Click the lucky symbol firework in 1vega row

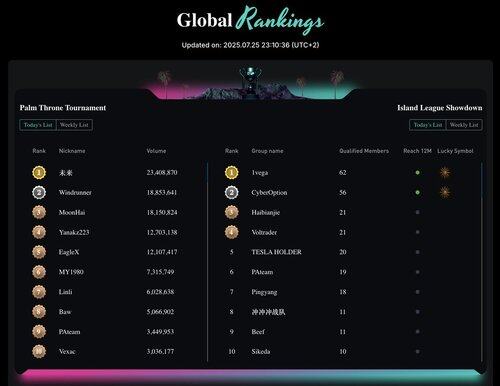tap(445, 172)
